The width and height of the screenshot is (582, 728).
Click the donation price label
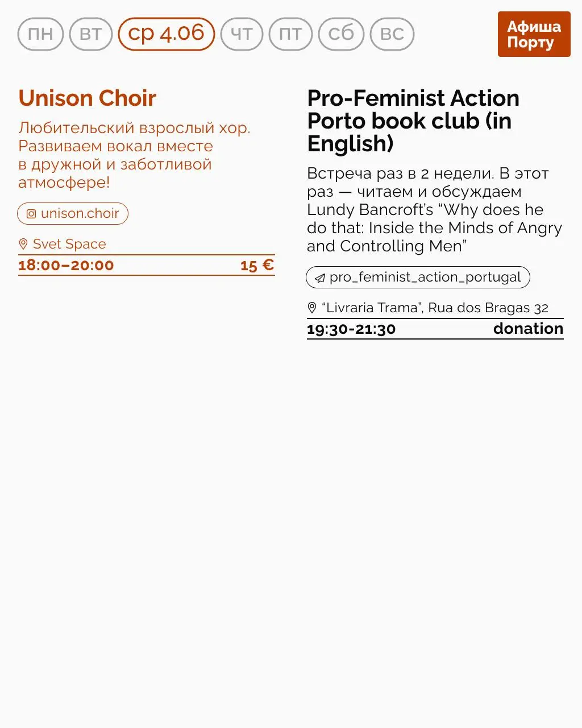[x=528, y=329]
